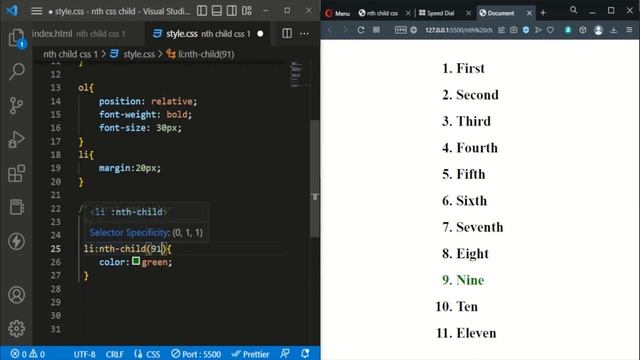The height and width of the screenshot is (360, 640).
Task: Change the CRLF end of line setting
Action: (114, 353)
